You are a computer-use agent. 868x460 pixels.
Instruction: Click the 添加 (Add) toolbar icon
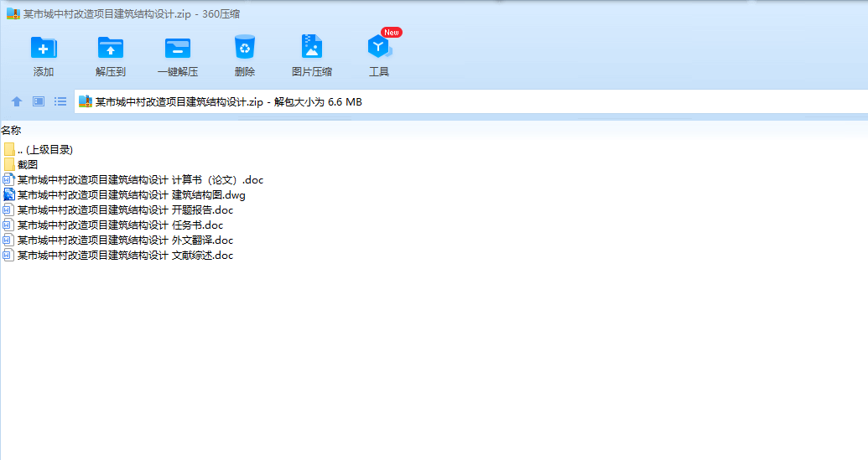(x=43, y=48)
